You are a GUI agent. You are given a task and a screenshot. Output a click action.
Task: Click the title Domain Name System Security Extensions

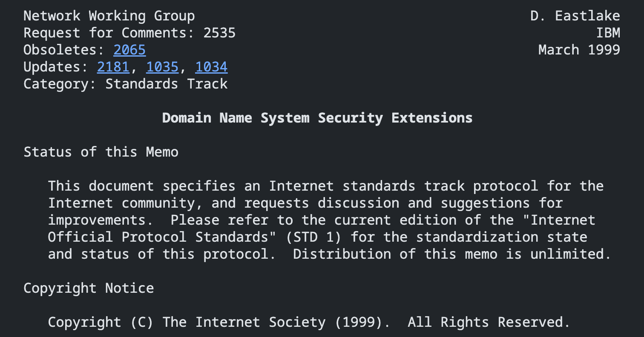coord(317,118)
